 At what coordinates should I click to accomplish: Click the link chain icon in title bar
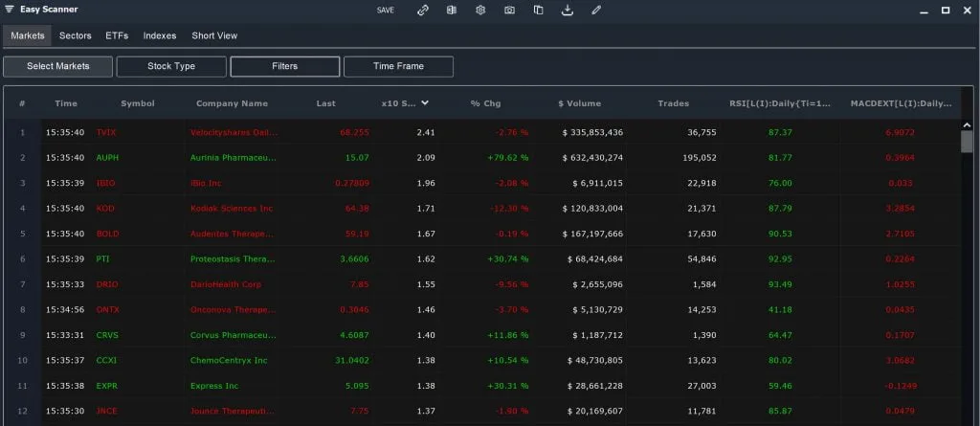click(x=423, y=10)
